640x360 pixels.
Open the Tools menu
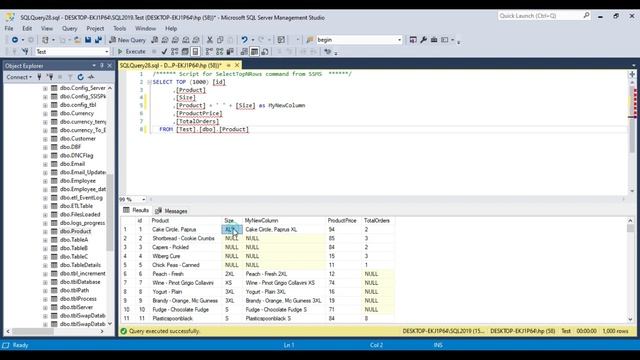(120, 29)
